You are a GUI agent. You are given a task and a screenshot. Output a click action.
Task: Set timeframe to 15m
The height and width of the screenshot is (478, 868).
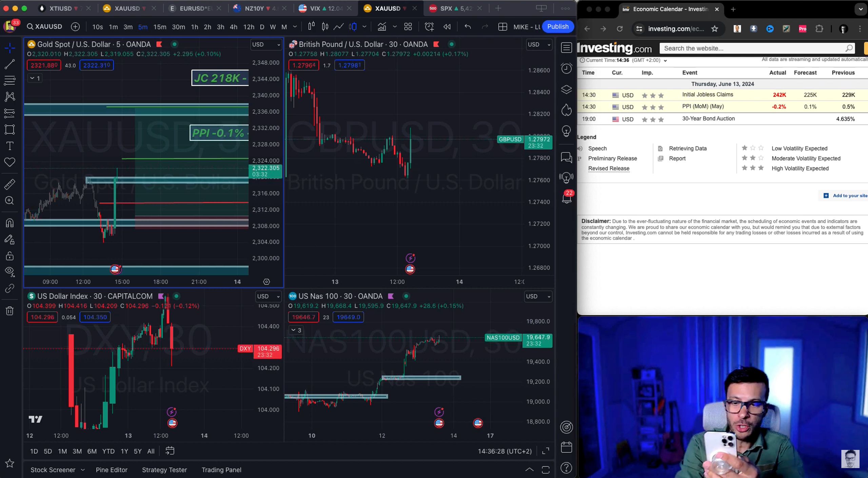[x=160, y=27]
